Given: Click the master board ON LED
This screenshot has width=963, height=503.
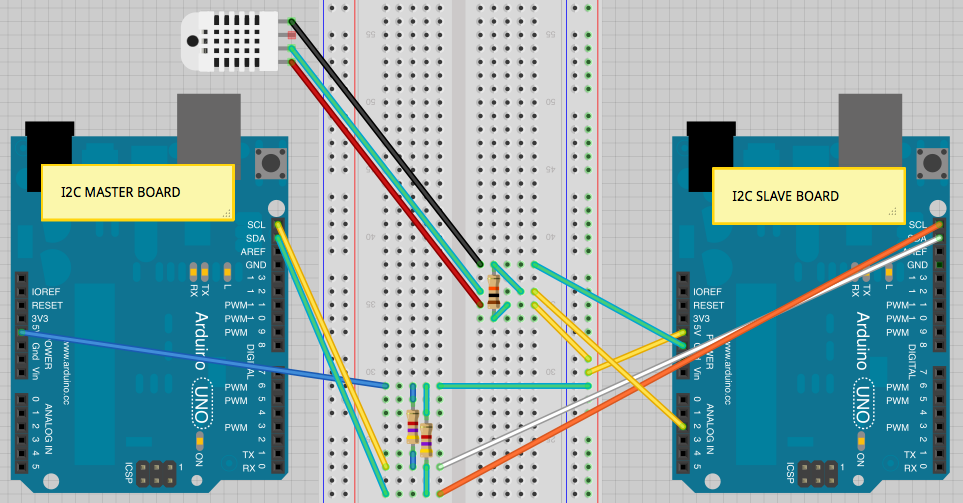Looking at the screenshot, I should pos(199,440).
